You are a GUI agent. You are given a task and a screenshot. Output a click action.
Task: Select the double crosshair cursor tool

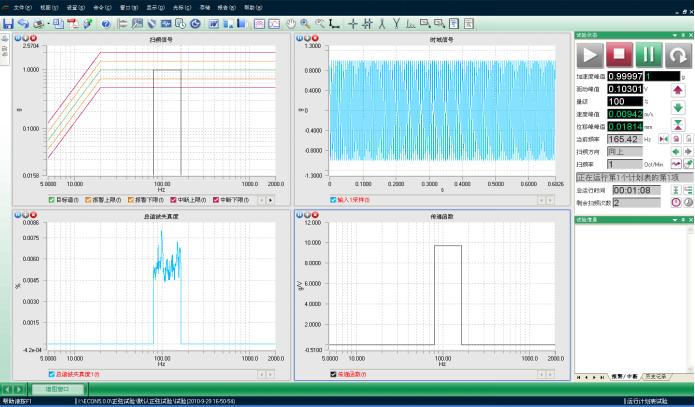(x=367, y=23)
